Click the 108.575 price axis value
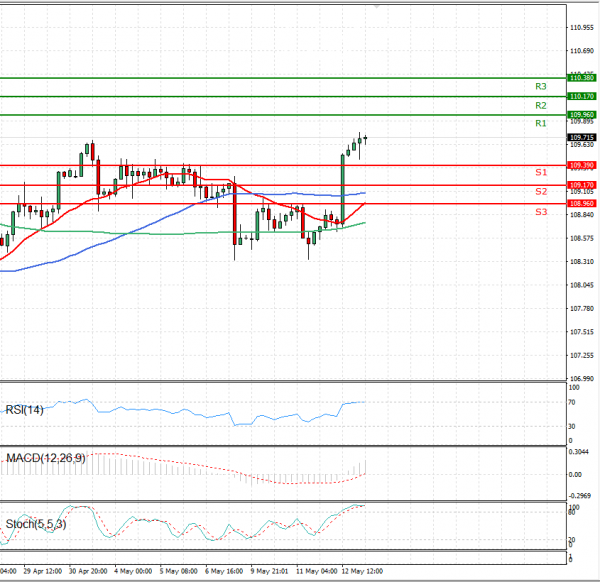The width and height of the screenshot is (600, 582). (582, 238)
